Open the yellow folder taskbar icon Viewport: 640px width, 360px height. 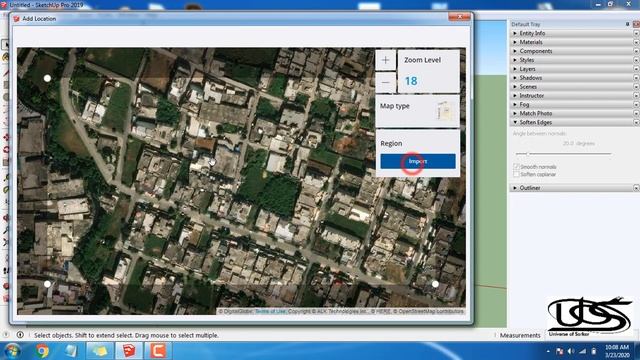click(x=100, y=351)
